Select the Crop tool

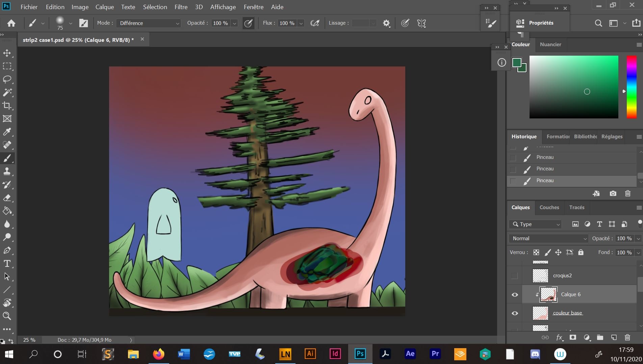(x=7, y=106)
